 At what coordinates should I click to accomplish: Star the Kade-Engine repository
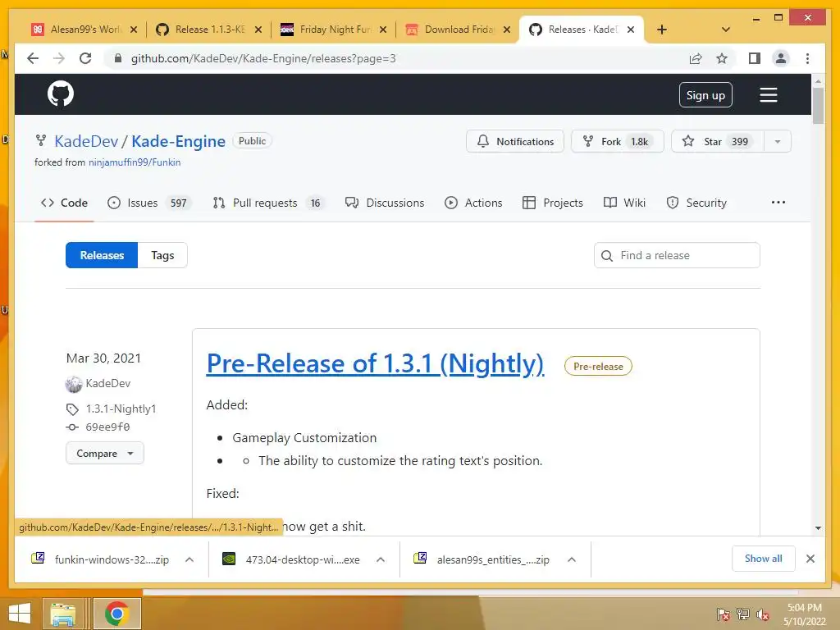718,141
